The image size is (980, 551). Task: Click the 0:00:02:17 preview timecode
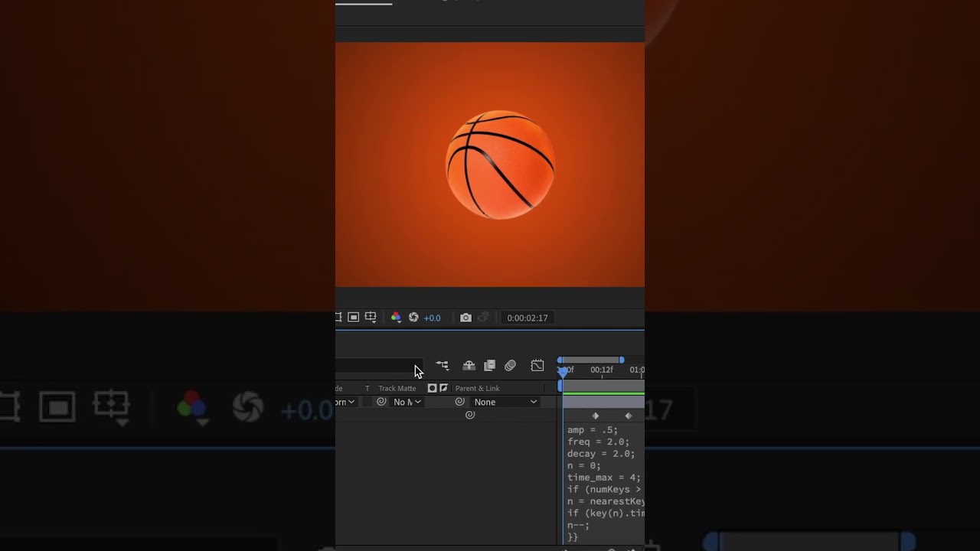(528, 318)
